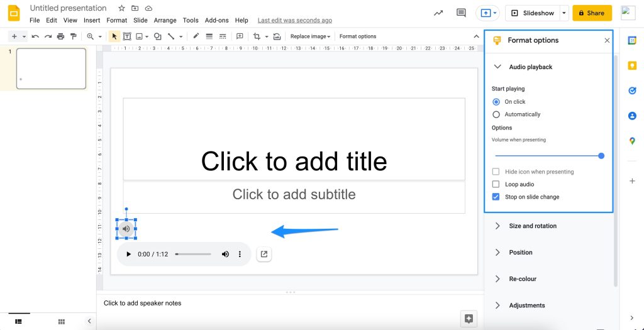
Task: Enable Loop audio checkbox
Action: coord(496,184)
